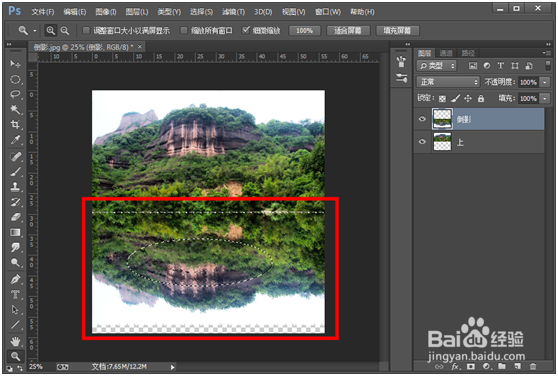This screenshot has width=558, height=376.
Task: Select the Magic Wand tool
Action: [x=15, y=109]
